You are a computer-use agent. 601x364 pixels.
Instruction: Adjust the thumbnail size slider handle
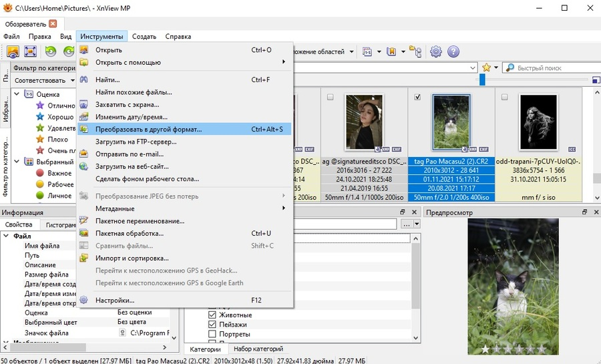tap(482, 79)
